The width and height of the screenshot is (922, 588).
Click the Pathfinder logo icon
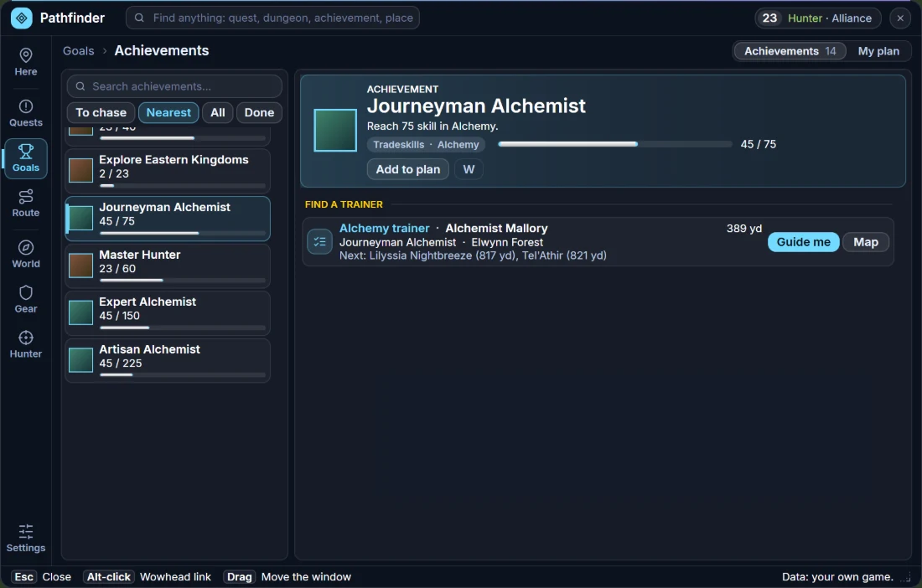tap(22, 18)
